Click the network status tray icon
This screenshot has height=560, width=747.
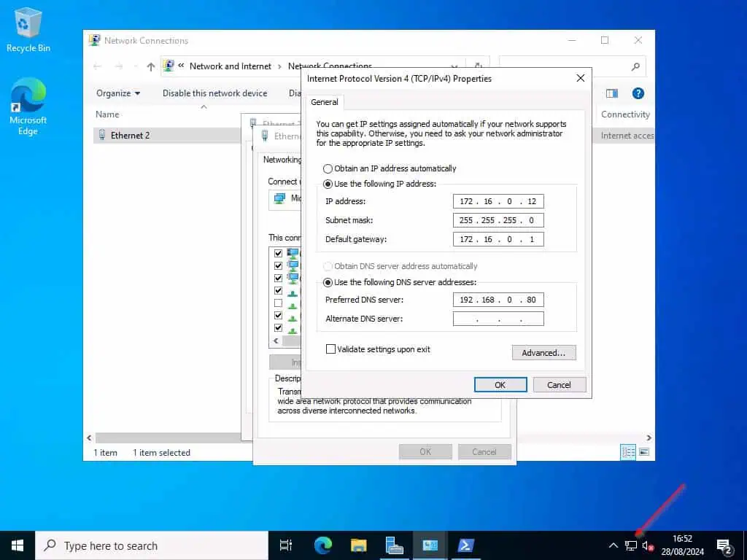pyautogui.click(x=631, y=545)
